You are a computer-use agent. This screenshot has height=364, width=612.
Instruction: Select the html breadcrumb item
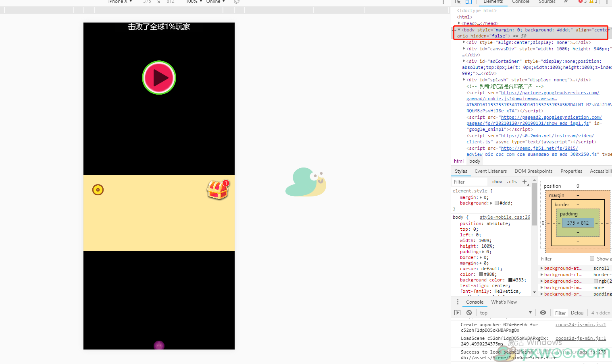coord(459,161)
